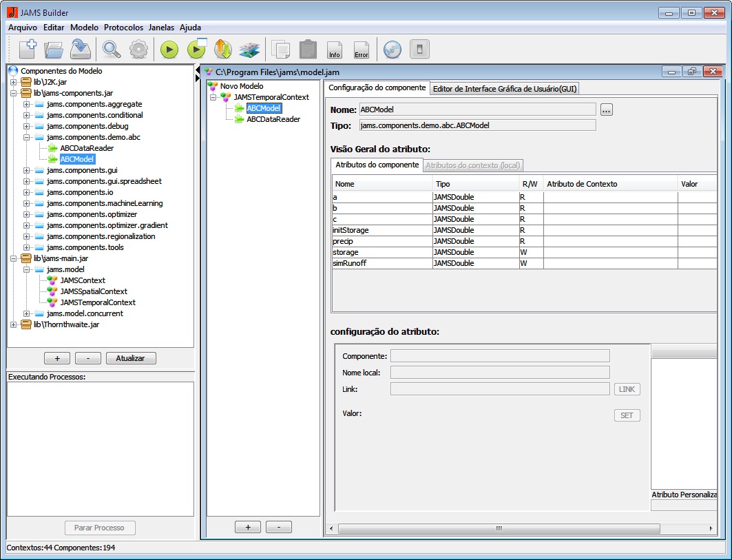The height and width of the screenshot is (560, 732).
Task: Click the orange up-down arrows icon
Action: click(222, 49)
